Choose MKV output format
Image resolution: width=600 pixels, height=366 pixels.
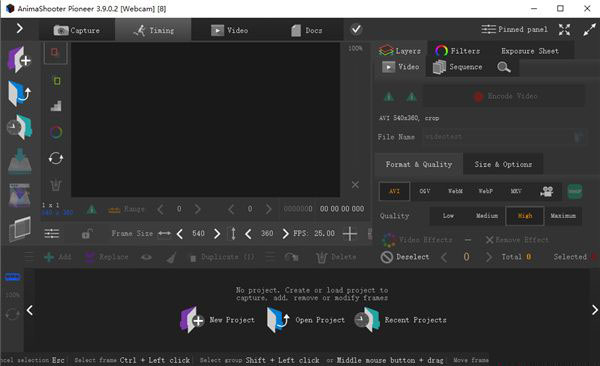[516, 191]
